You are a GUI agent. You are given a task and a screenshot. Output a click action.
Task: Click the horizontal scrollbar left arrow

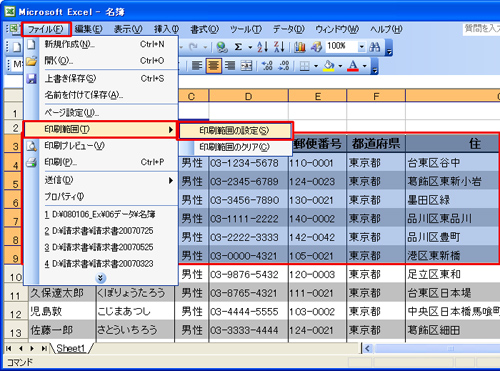click(367, 349)
